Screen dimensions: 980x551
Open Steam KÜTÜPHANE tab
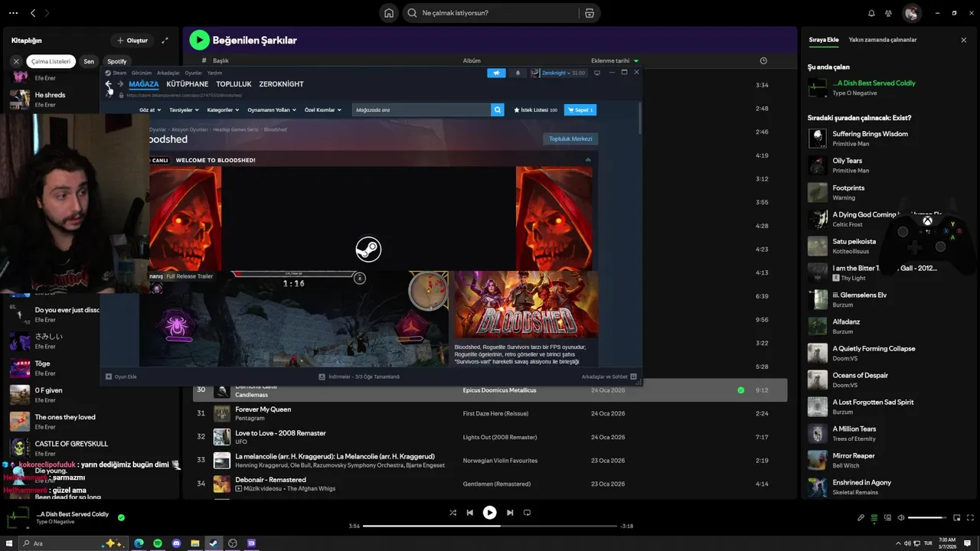tap(188, 84)
